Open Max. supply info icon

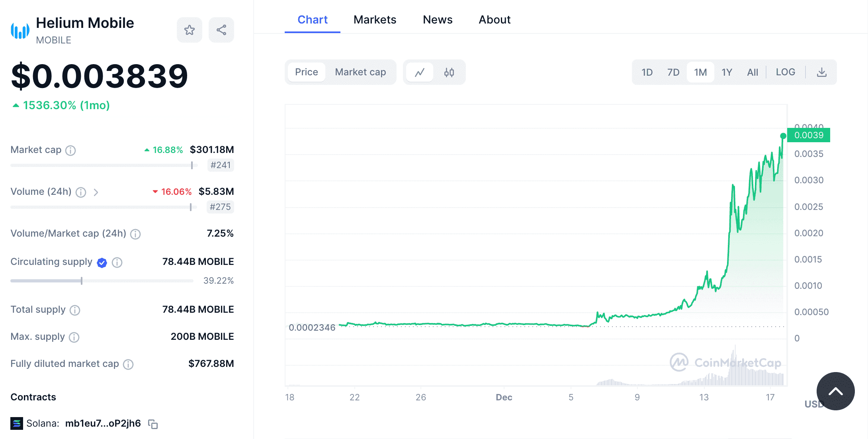[74, 337]
